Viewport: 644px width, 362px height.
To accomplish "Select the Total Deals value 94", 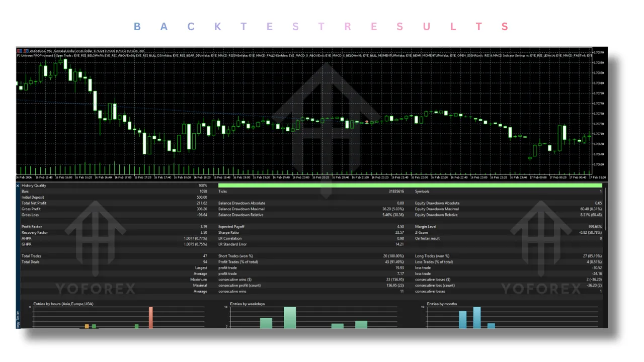I will [x=205, y=262].
